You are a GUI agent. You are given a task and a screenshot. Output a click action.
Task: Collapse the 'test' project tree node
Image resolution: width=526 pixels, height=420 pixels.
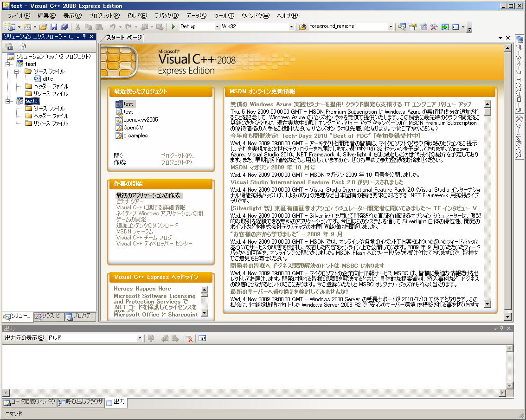pyautogui.click(x=8, y=64)
